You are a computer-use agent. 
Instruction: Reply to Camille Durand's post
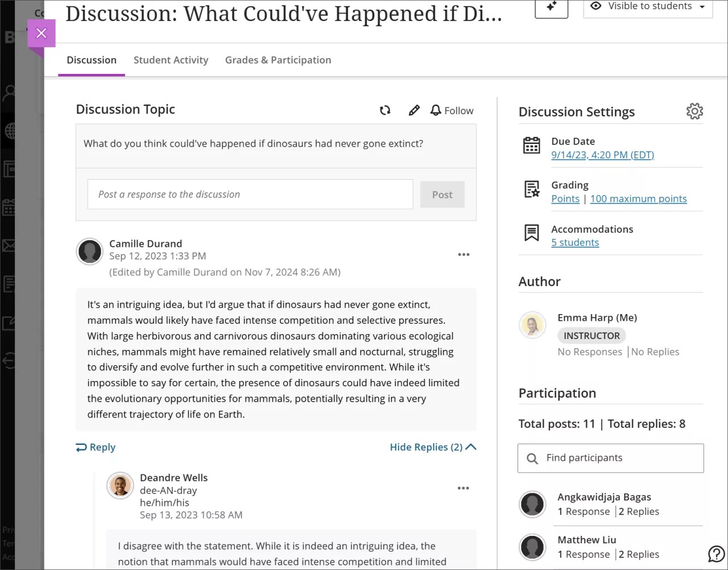pos(95,447)
